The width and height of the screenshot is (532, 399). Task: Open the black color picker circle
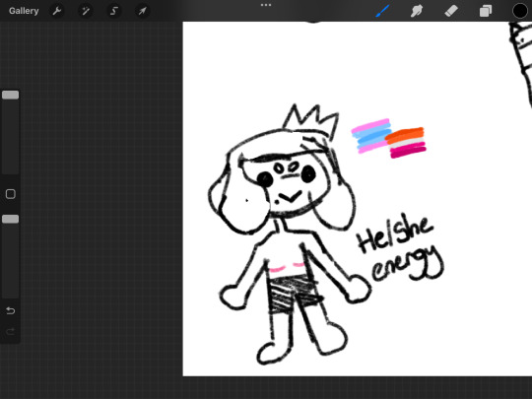pos(520,11)
